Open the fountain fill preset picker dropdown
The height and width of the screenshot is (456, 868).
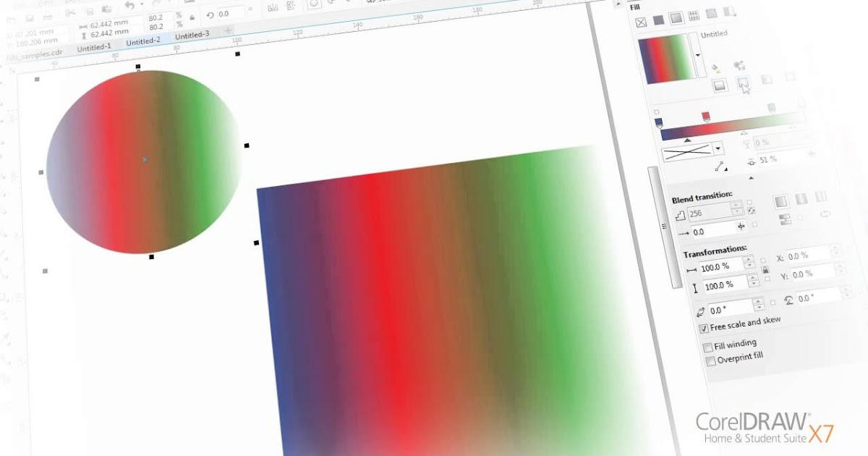[698, 55]
